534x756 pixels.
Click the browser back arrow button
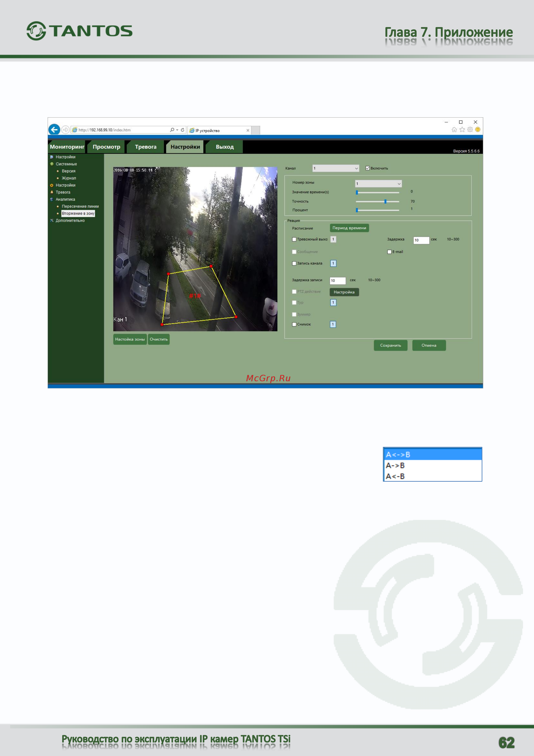[x=54, y=129]
